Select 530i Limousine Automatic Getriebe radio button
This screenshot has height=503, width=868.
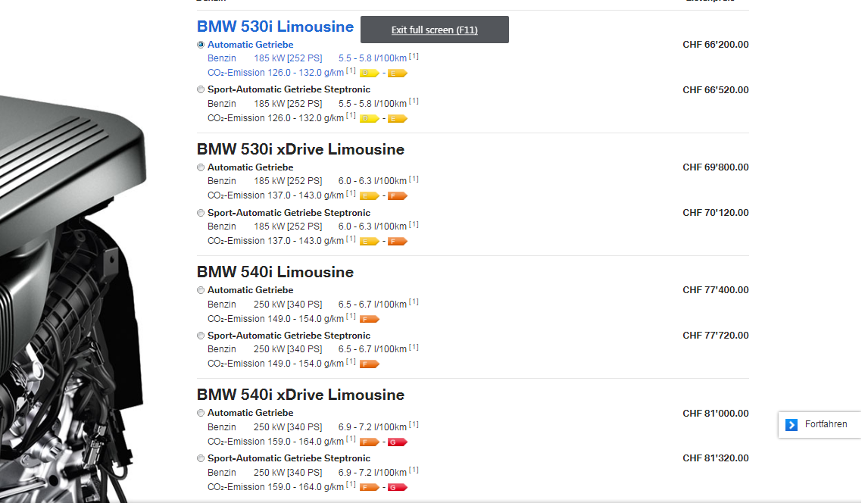click(x=201, y=45)
